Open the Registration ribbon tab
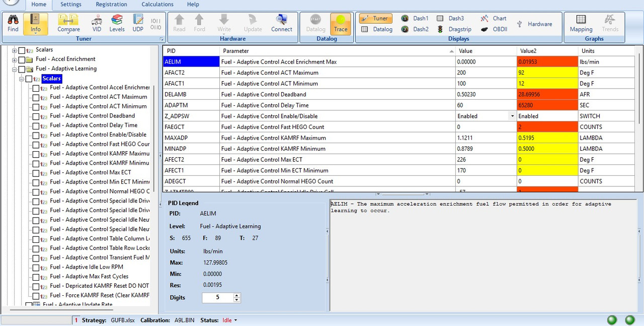Screen dimensions: 644x326 pyautogui.click(x=112, y=5)
